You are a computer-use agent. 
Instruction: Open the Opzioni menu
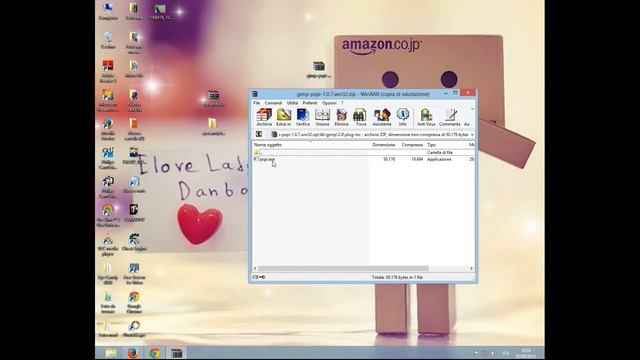[329, 103]
